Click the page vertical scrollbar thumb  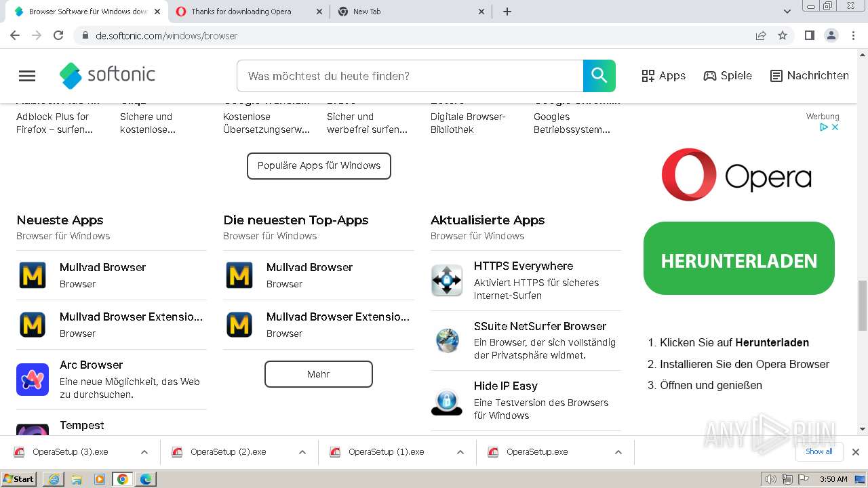(x=863, y=305)
